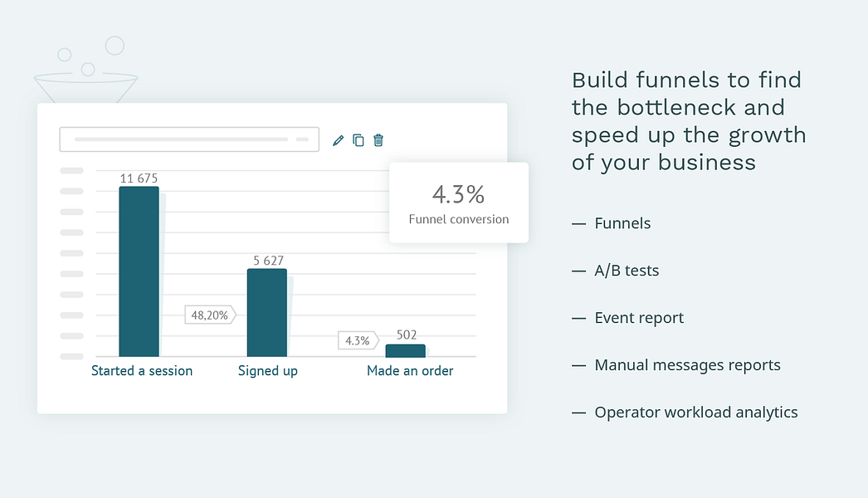Click the Signed up axis label
This screenshot has height=498, width=868.
pos(268,371)
